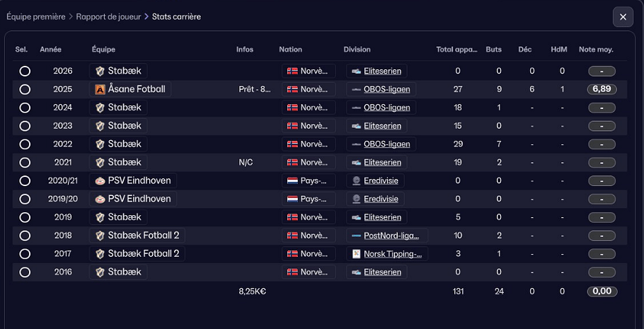Open Rapport de joueur in the breadcrumb

[108, 16]
